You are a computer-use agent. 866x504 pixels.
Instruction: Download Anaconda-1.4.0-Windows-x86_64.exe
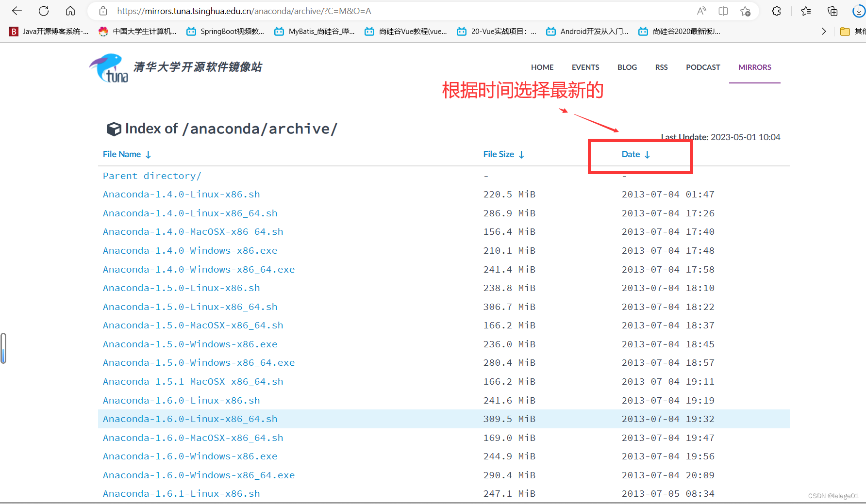tap(199, 270)
